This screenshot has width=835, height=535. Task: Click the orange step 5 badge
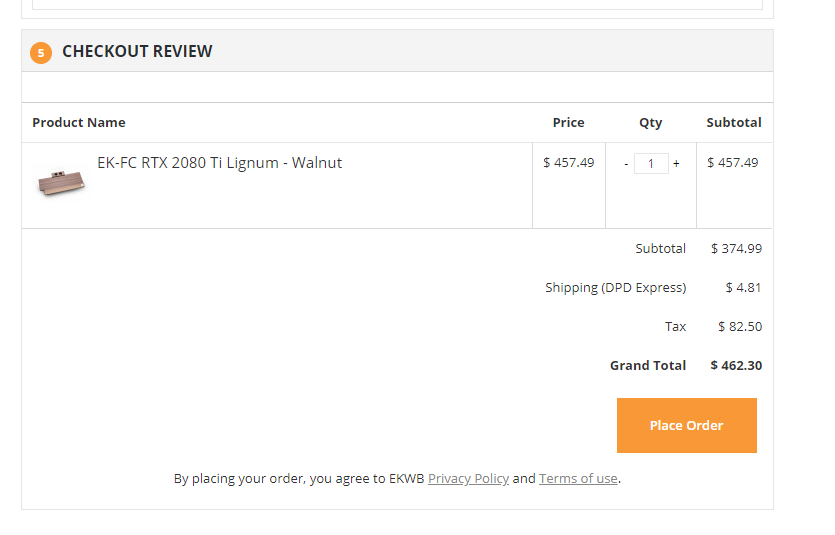[41, 52]
